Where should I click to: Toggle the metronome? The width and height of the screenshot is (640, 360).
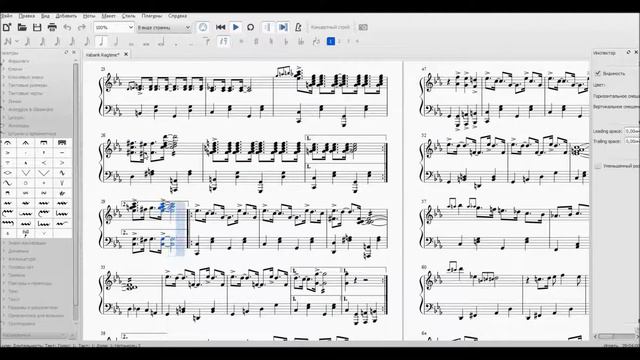tap(298, 27)
